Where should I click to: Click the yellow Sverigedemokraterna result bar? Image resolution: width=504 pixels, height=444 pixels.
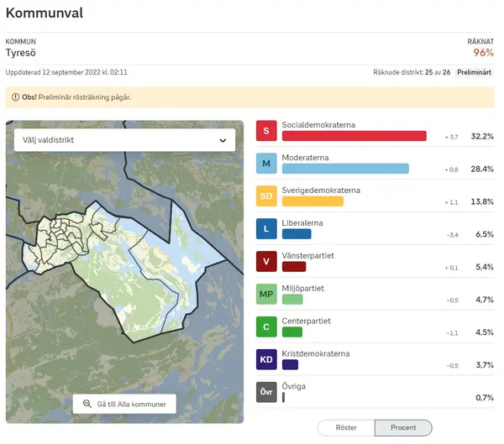click(x=312, y=201)
